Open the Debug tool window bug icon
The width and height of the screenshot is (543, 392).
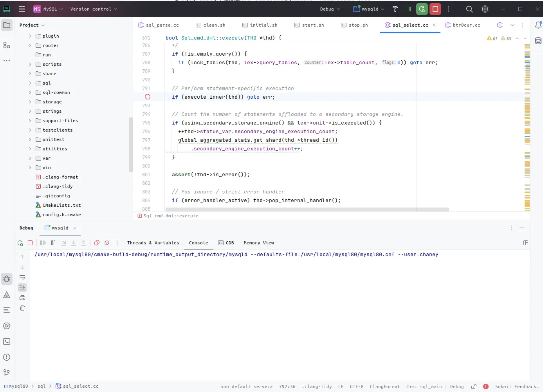(x=7, y=279)
